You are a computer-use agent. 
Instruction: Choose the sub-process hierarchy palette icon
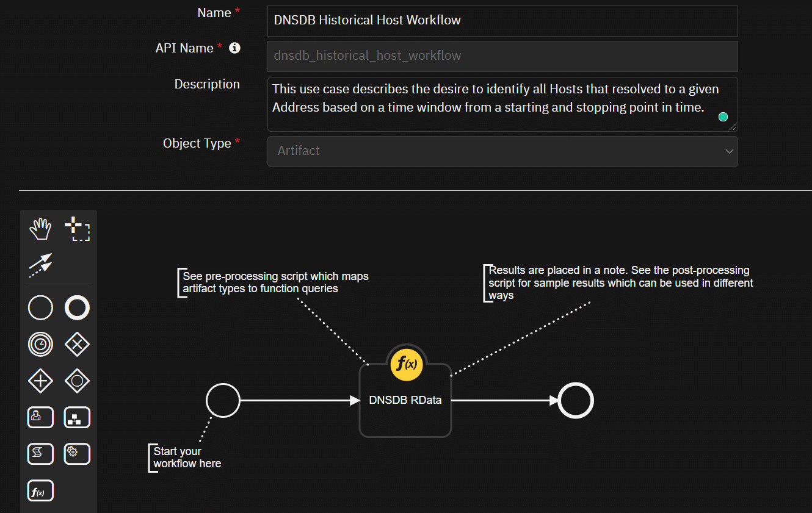tap(77, 417)
